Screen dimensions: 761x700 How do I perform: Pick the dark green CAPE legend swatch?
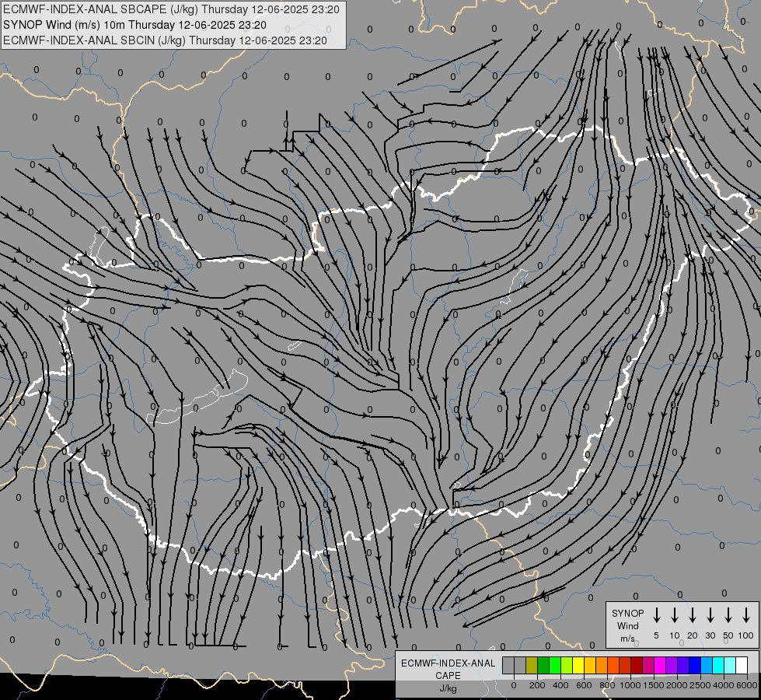pyautogui.click(x=543, y=665)
